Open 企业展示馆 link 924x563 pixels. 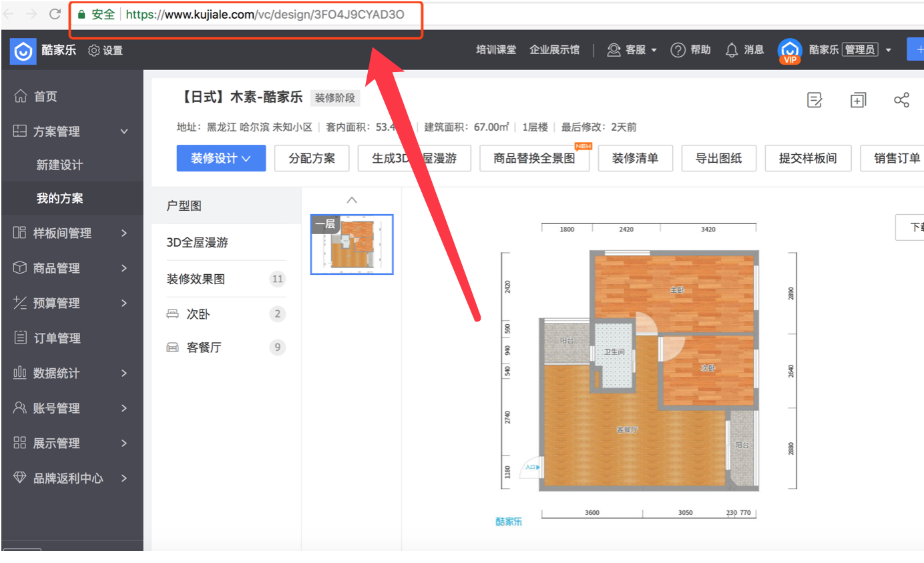[x=554, y=50]
